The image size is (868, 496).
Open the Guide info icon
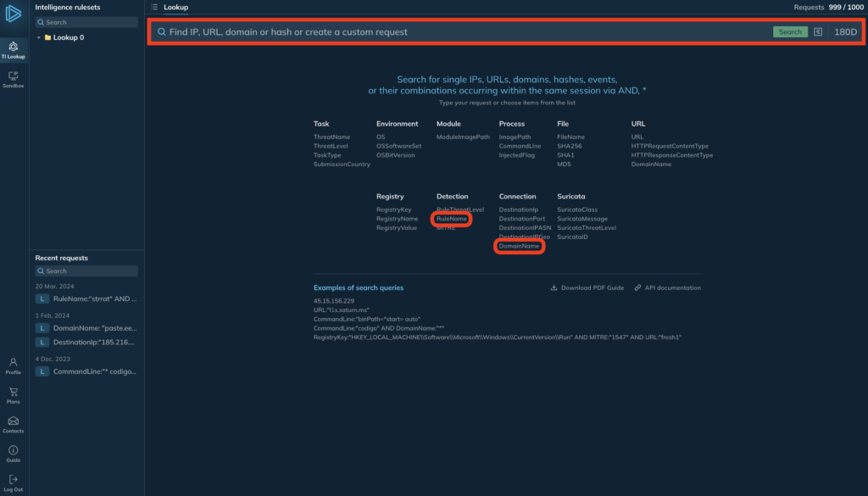point(14,453)
